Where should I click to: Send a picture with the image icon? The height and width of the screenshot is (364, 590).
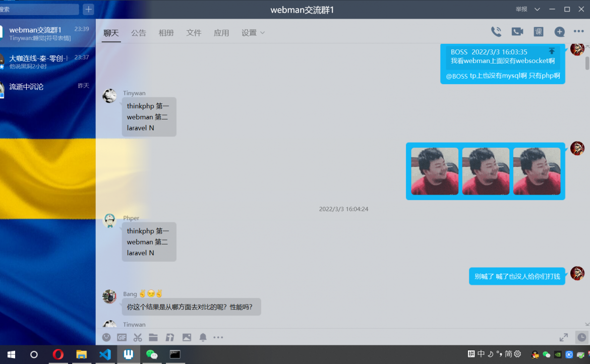(x=187, y=337)
